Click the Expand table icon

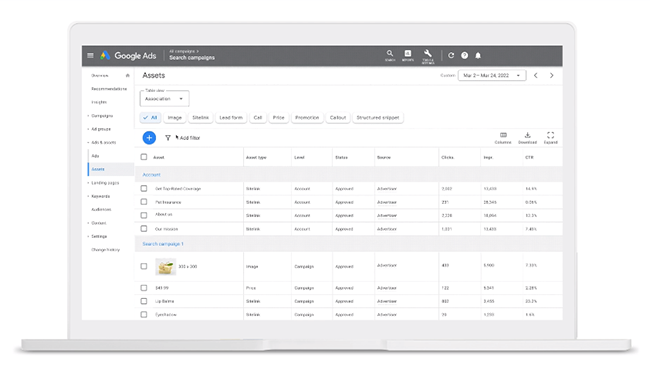click(551, 138)
